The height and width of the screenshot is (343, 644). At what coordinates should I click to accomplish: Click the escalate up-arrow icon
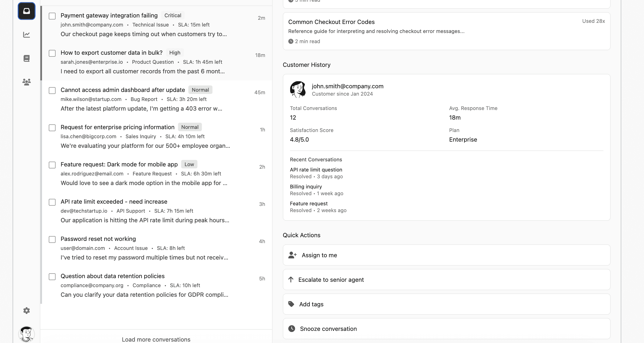pos(291,280)
